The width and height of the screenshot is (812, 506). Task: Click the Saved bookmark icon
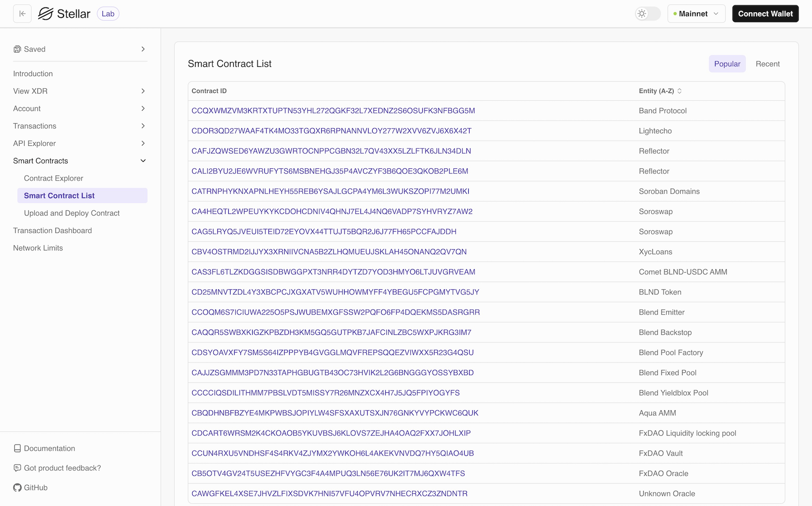tap(17, 49)
